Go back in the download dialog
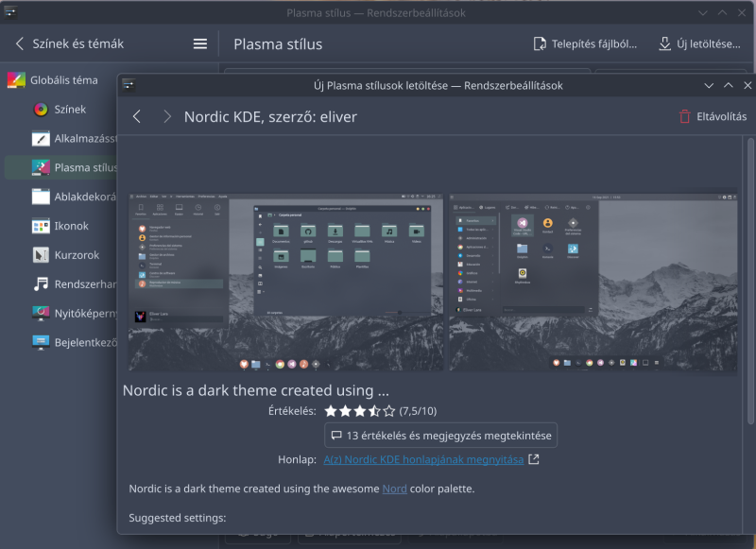 (137, 116)
